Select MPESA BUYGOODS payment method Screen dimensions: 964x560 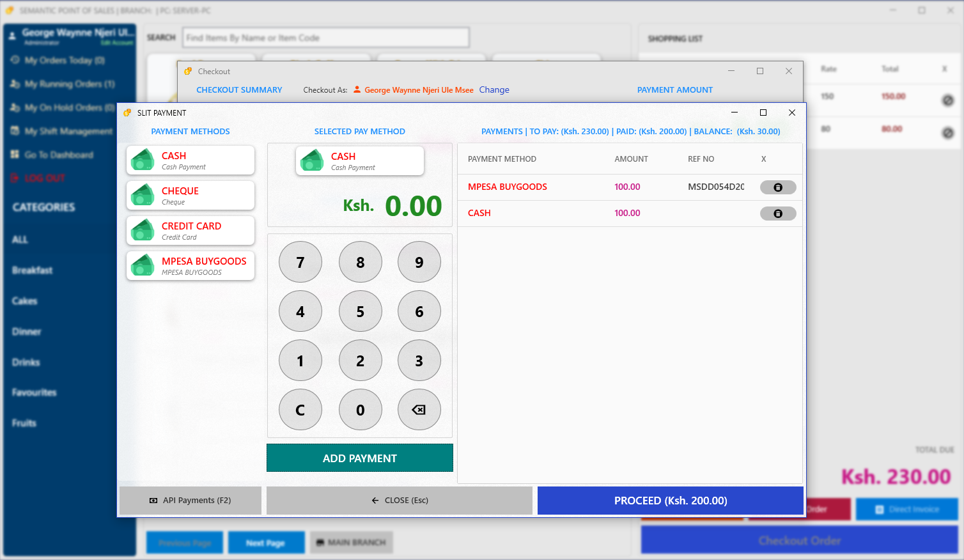pyautogui.click(x=190, y=266)
